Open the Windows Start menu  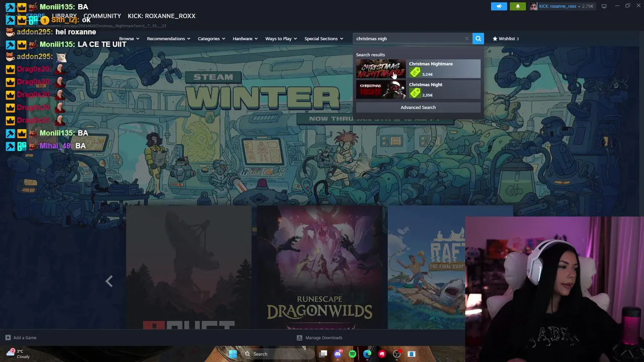[232, 354]
